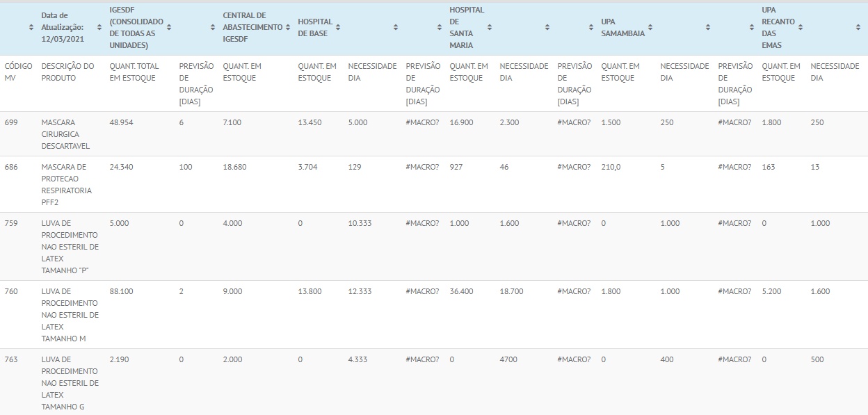Click Recanto das Emas daily need 13
Viewport: 868px width, 415px height.
pyautogui.click(x=815, y=167)
